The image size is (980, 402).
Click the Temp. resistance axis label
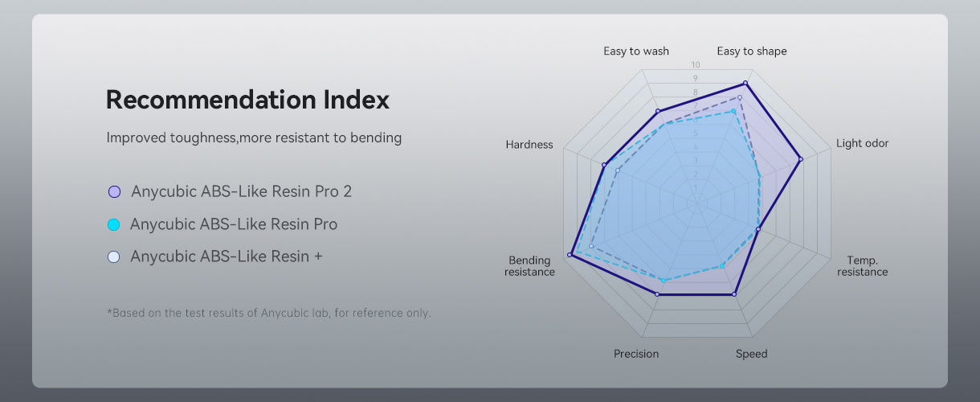863,266
